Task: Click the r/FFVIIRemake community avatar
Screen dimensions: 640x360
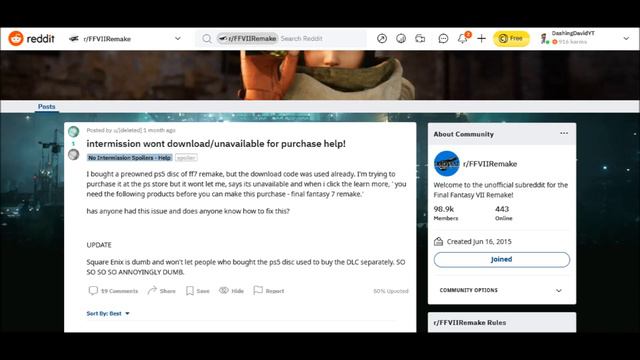Action: coord(447,164)
